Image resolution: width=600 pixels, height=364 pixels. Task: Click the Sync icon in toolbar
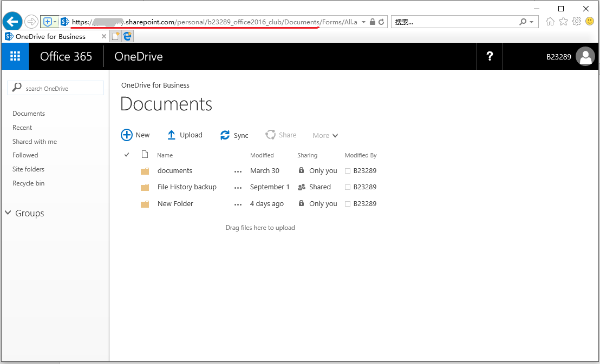point(225,135)
